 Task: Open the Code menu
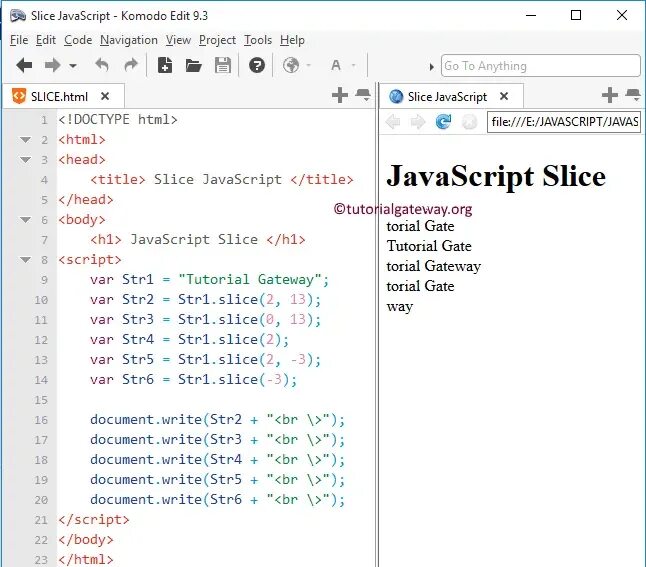click(78, 40)
